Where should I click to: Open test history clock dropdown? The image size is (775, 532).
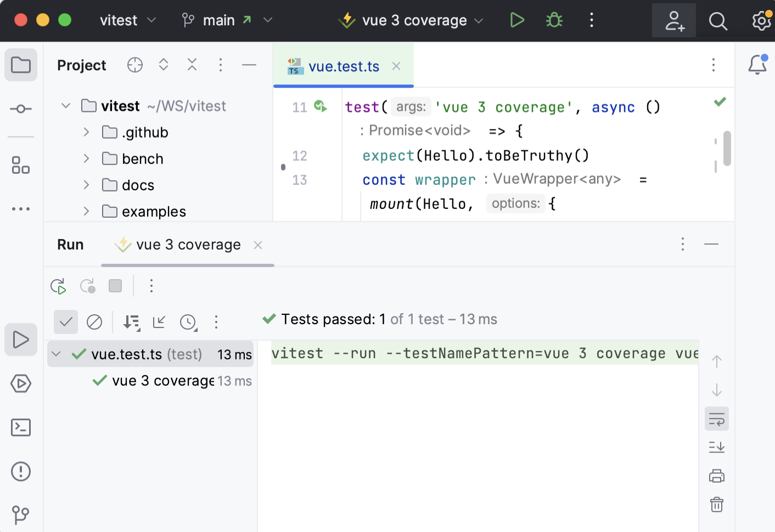(189, 322)
